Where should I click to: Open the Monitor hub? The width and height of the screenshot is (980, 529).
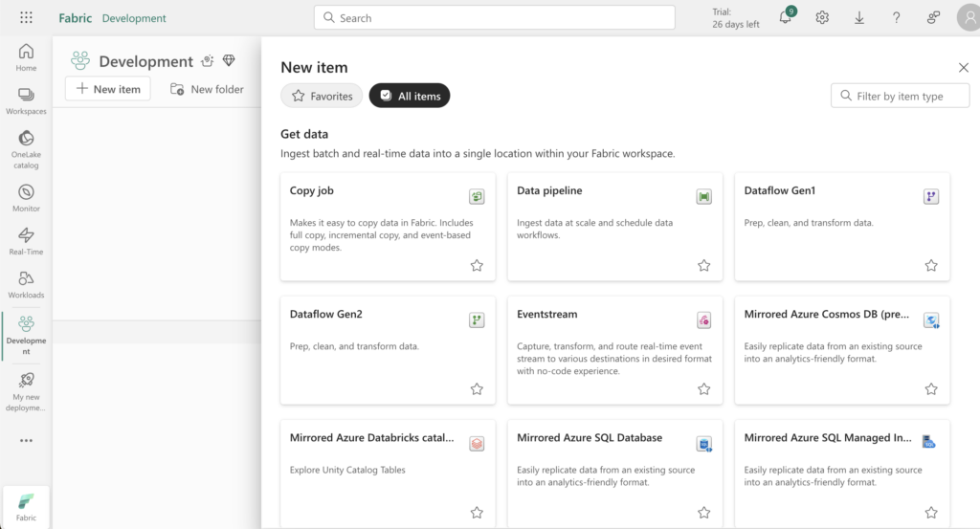(x=26, y=197)
